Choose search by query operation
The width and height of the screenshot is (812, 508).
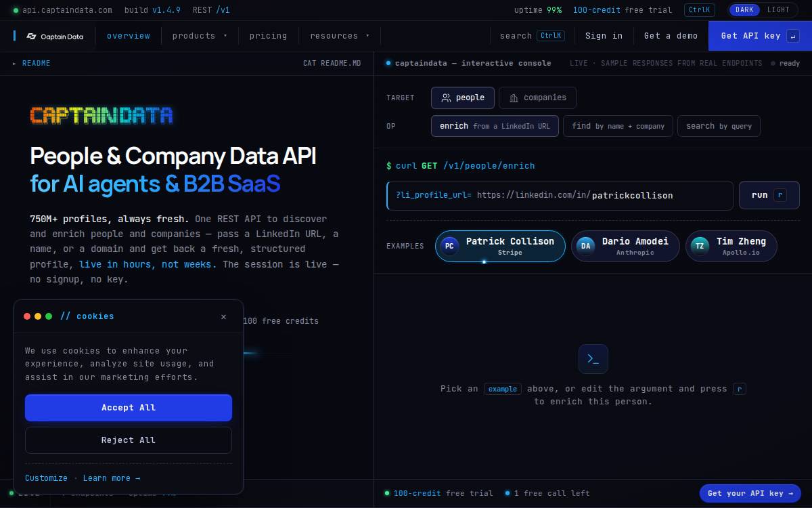click(x=719, y=126)
